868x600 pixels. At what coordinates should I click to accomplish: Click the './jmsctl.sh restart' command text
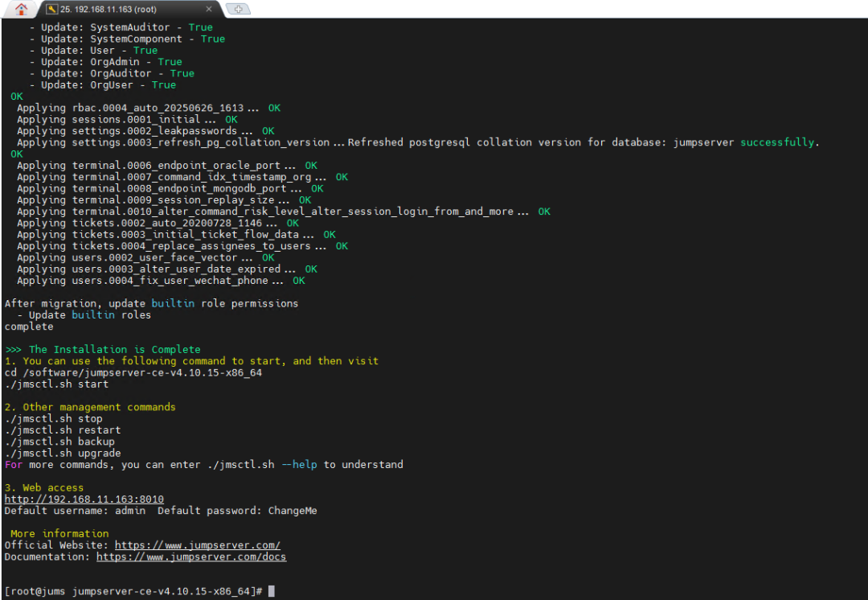(63, 430)
